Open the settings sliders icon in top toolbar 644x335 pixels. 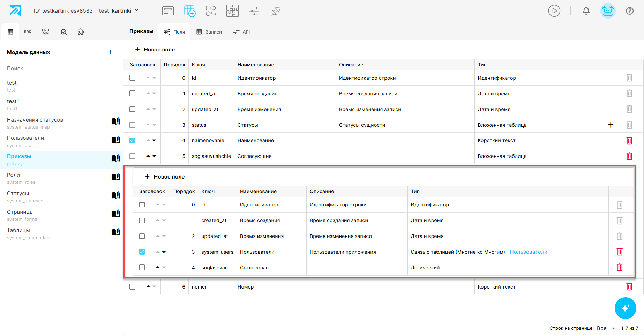tap(254, 11)
